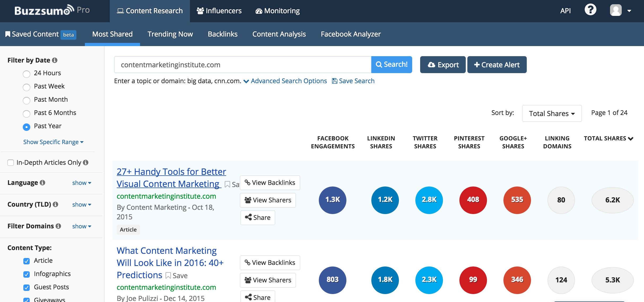Click the 124 linking domains circle
The width and height of the screenshot is (644, 302).
[561, 280]
